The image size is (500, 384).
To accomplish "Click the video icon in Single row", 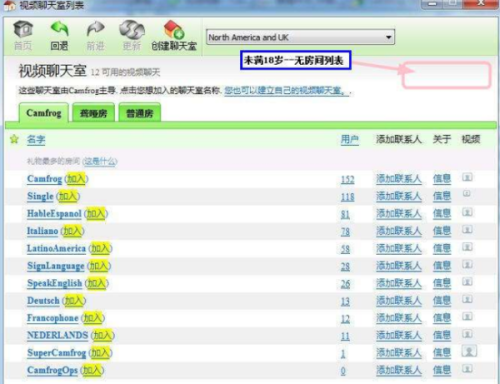I will coord(467,193).
